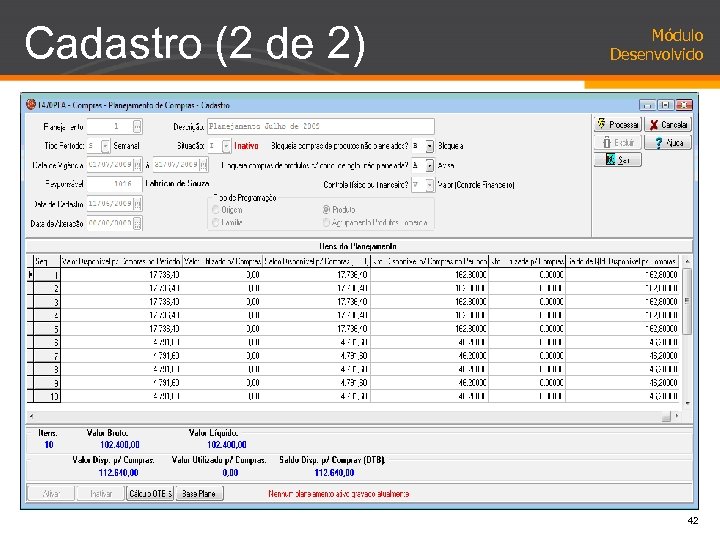Click the Itens count value 10
The width and height of the screenshot is (720, 540).
pos(49,444)
